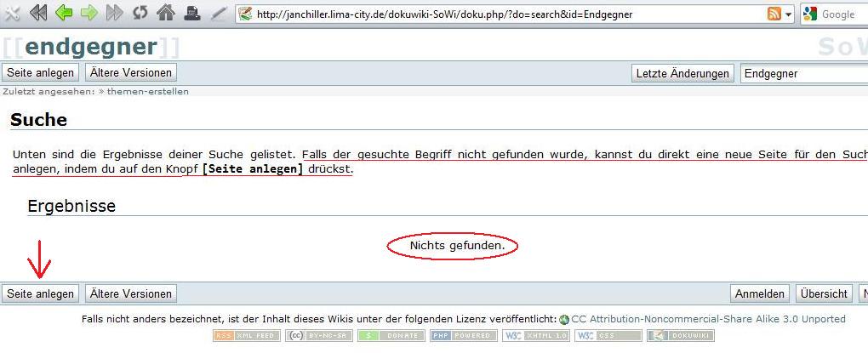
Task: Click 'Letzte Änderungen' button
Action: (682, 73)
